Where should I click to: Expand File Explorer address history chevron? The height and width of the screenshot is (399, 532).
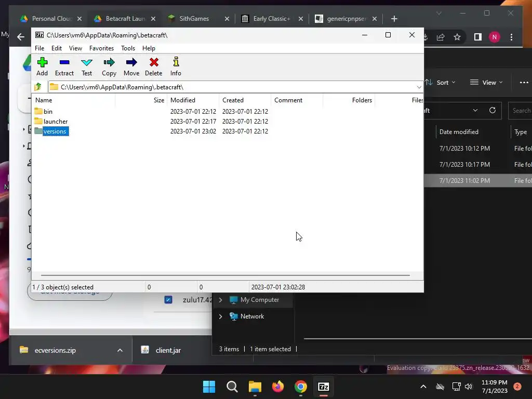(475, 110)
